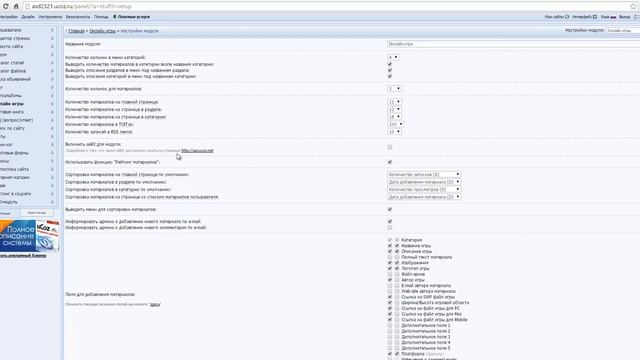The image size is (640, 360).
Task: Click the Убрать рекламный баннер link
Action: pos(23,256)
